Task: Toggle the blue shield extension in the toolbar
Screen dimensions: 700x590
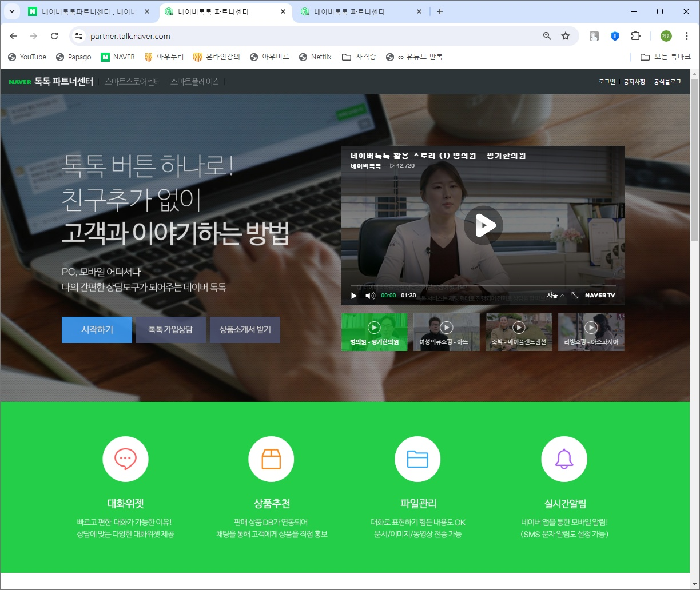Action: [614, 35]
